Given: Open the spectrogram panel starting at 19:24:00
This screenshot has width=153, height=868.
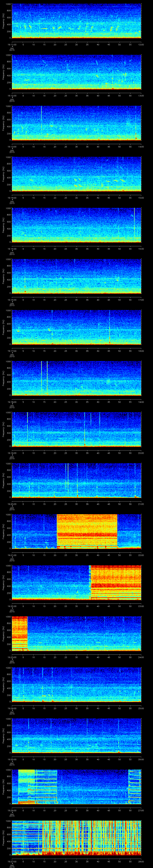Looking at the screenshot, I should 77,685.
